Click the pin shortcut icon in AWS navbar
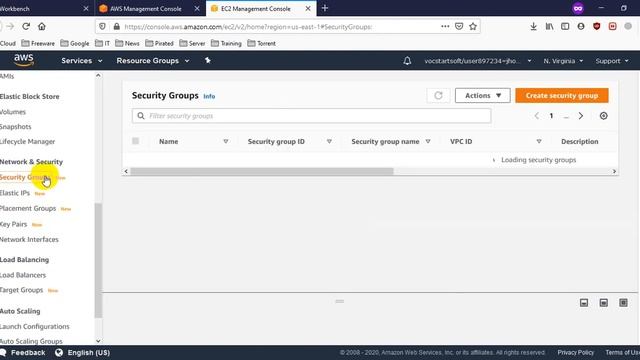This screenshot has height=360, width=640. [x=208, y=60]
